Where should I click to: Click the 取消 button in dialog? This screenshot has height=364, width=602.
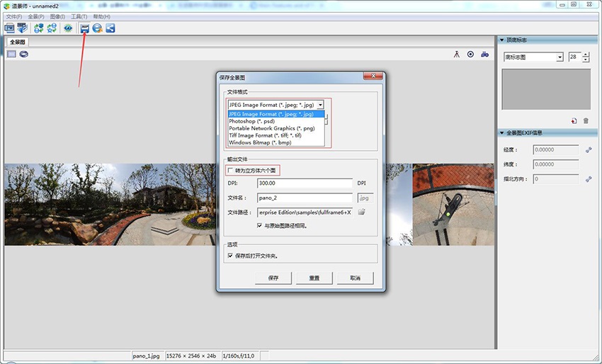[355, 278]
